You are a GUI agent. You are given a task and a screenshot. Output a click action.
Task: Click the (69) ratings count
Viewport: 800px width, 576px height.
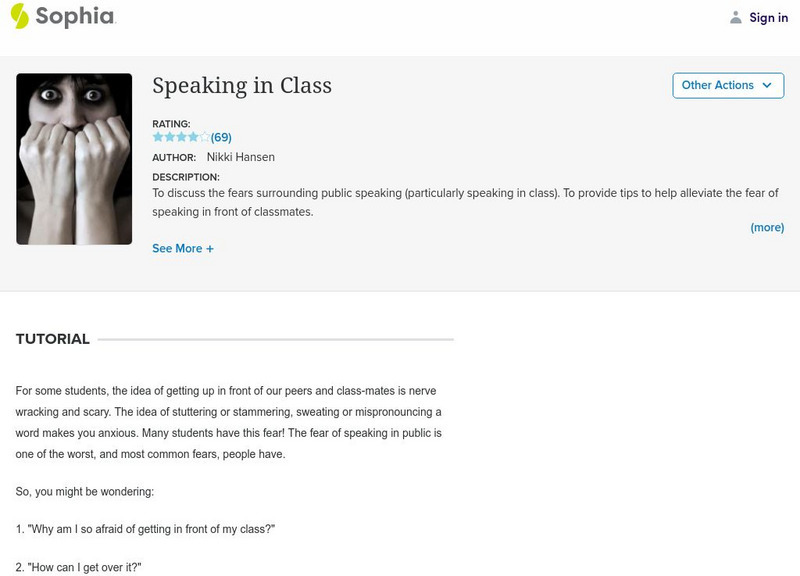(221, 137)
